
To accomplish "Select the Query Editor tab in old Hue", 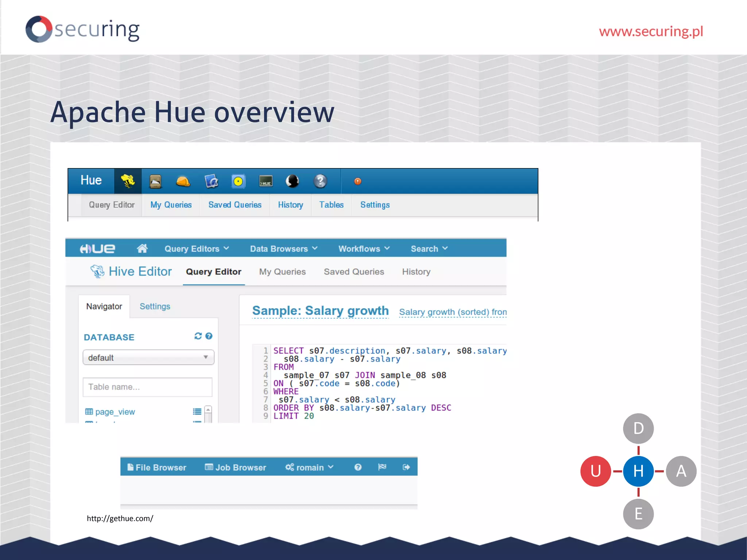I will pyautogui.click(x=112, y=205).
